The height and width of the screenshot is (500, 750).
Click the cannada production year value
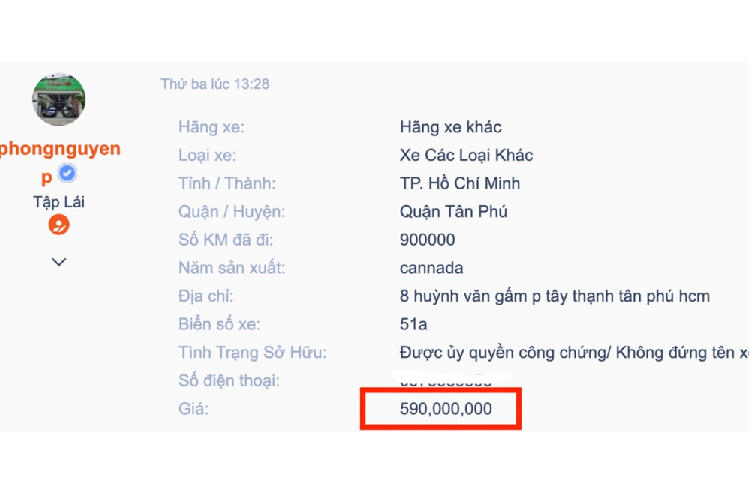(x=431, y=268)
